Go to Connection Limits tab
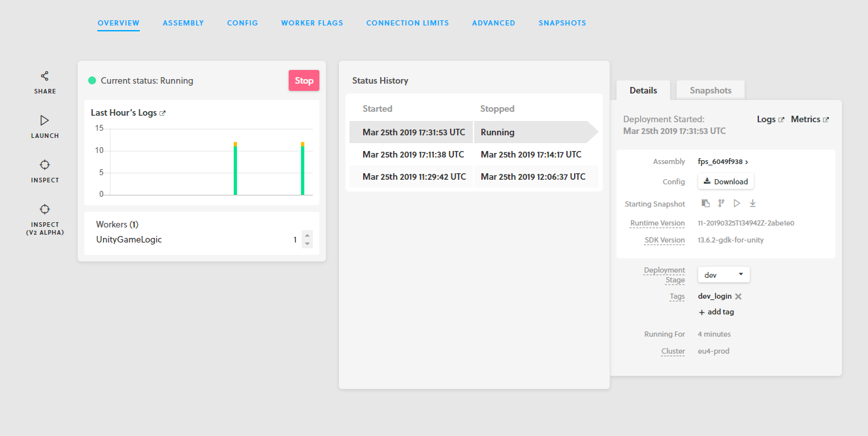Image resolution: width=868 pixels, height=436 pixels. pyautogui.click(x=408, y=23)
